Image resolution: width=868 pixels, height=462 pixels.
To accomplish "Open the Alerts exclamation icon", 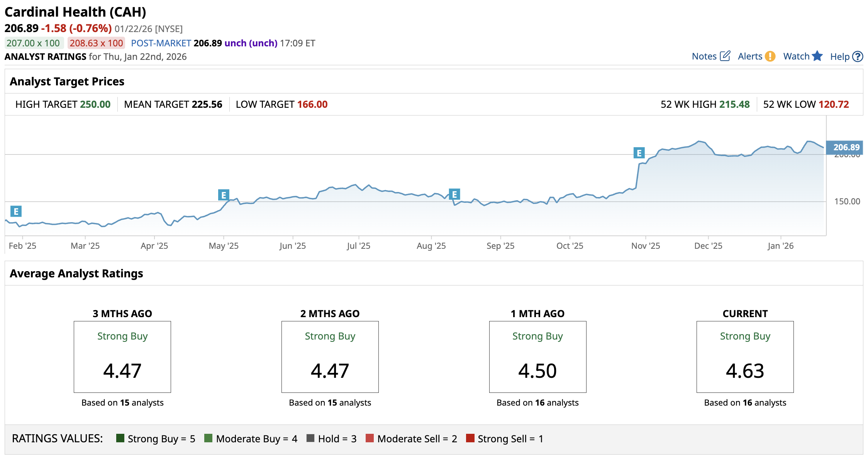I will (x=770, y=56).
